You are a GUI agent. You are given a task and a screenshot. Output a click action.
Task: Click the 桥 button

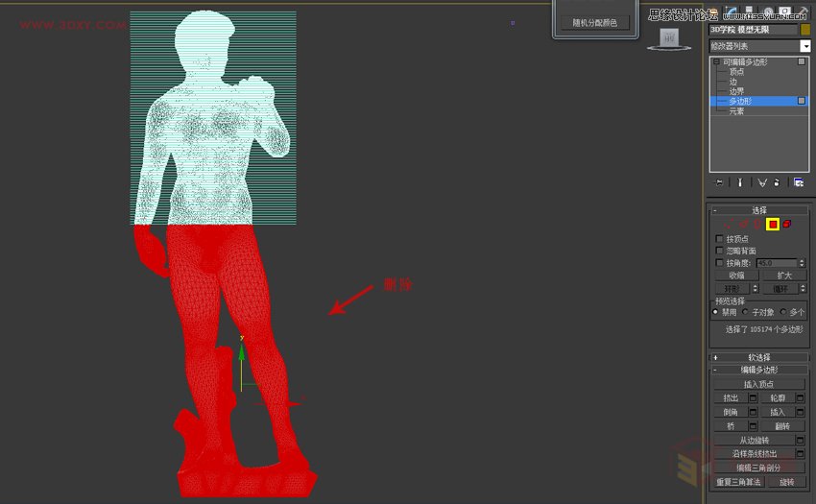tap(731, 426)
